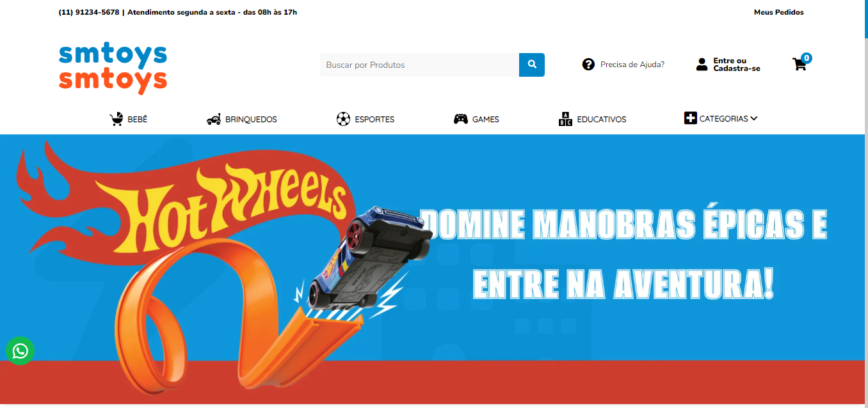Image resolution: width=868 pixels, height=408 pixels.
Task: Open the shopping cart icon
Action: click(800, 64)
